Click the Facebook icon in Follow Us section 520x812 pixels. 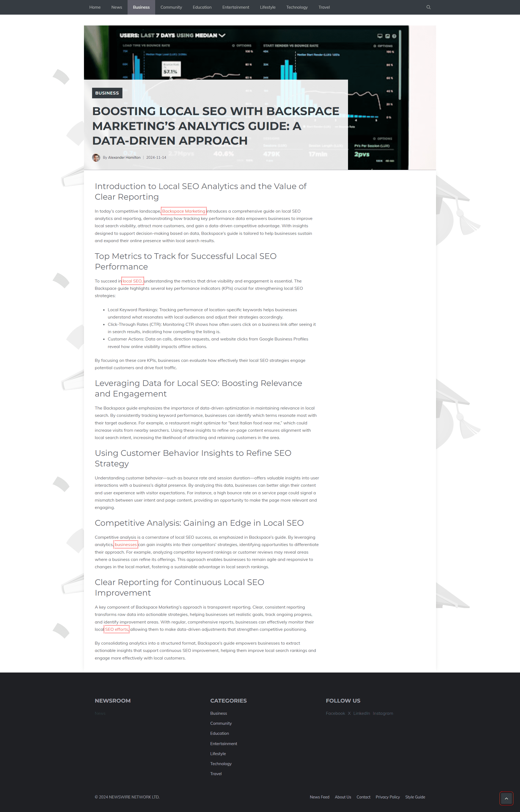coord(335,713)
